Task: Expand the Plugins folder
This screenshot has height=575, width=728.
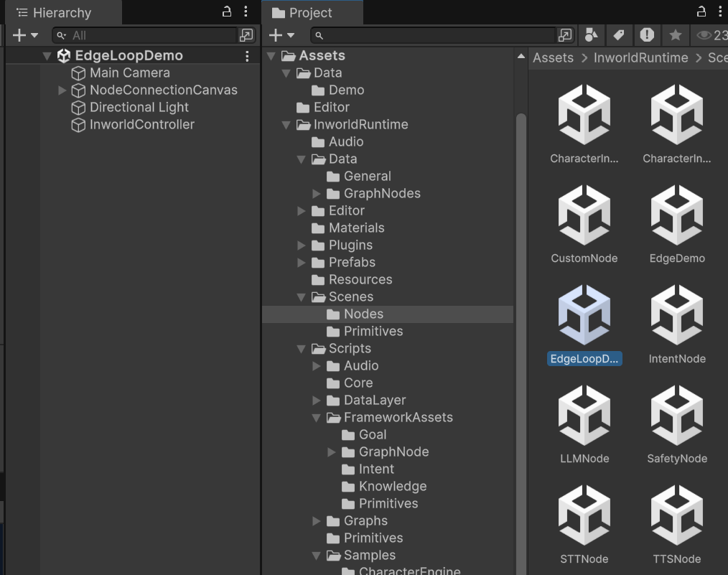Action: (x=302, y=245)
